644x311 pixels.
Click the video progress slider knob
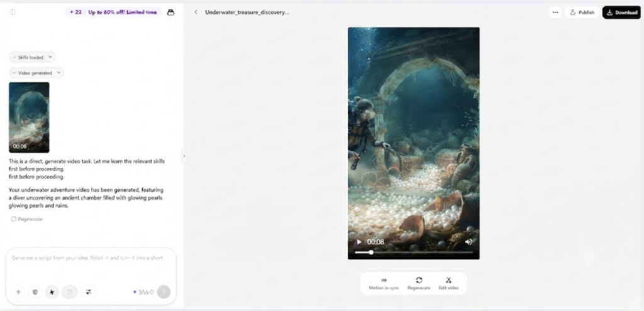(371, 253)
